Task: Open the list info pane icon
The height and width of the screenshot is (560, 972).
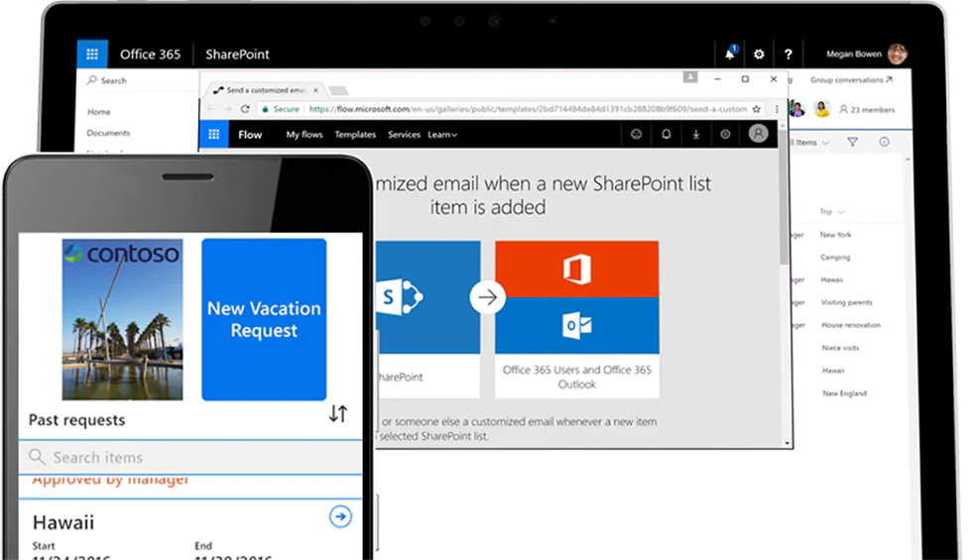Action: coord(884,142)
